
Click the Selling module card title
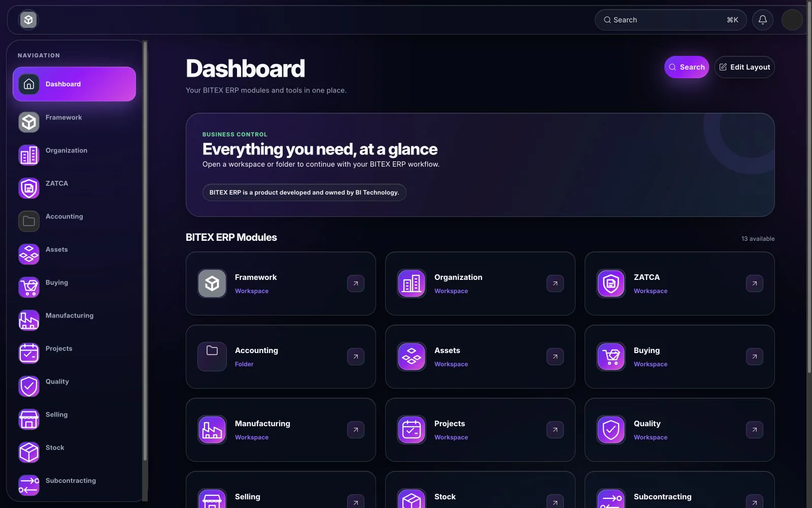point(248,497)
